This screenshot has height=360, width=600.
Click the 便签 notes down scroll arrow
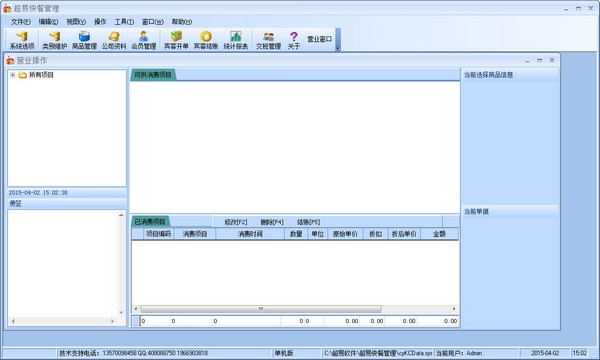coord(121,313)
